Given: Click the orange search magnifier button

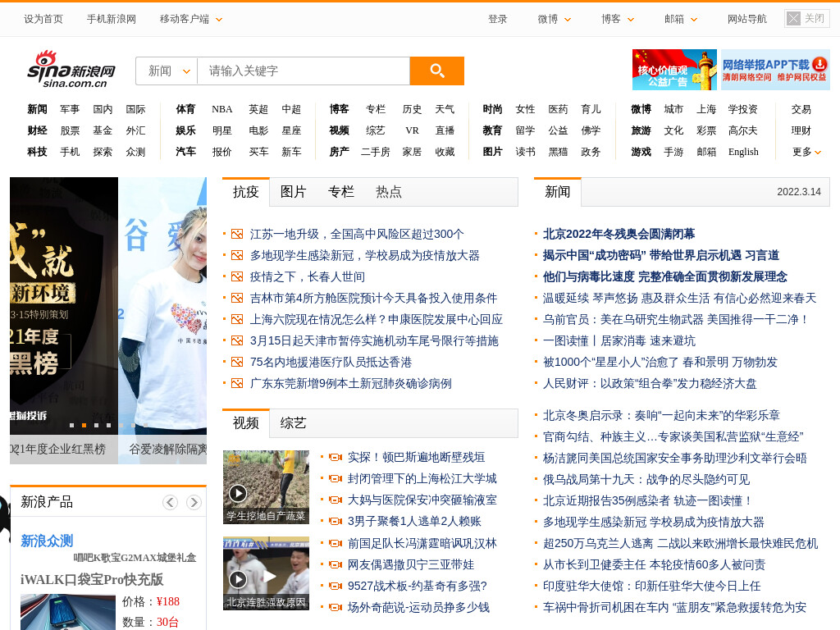Looking at the screenshot, I should click(x=436, y=71).
